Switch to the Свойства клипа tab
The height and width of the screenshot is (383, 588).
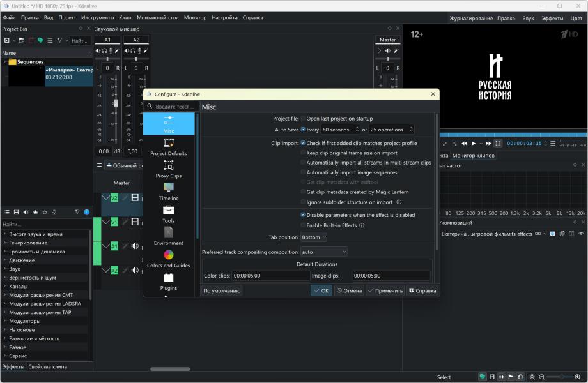click(x=47, y=366)
